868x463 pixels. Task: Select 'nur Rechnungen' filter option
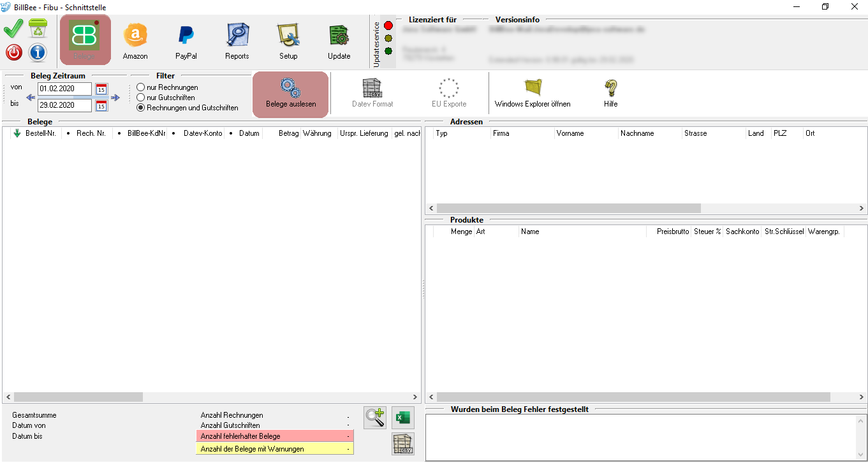tap(141, 87)
